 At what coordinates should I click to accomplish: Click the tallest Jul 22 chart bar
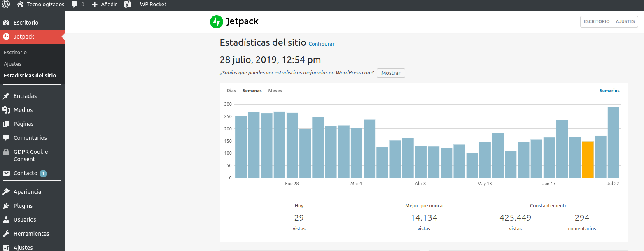pos(614,142)
